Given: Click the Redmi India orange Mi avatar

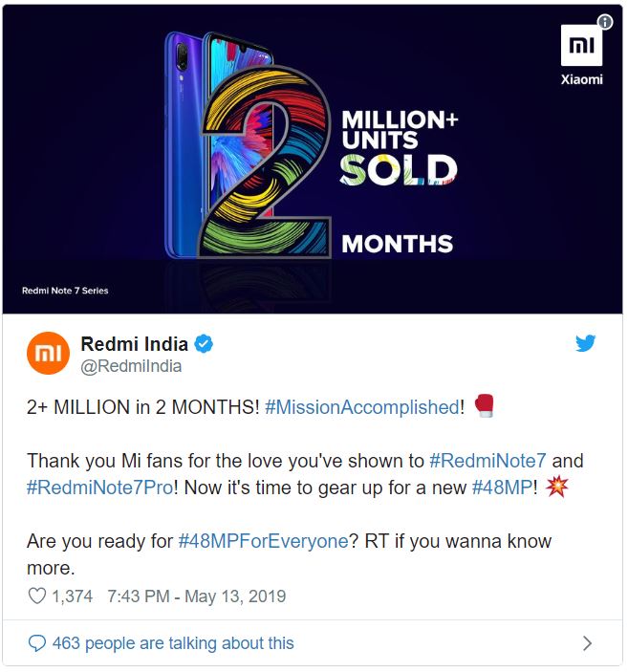Looking at the screenshot, I should [x=48, y=353].
